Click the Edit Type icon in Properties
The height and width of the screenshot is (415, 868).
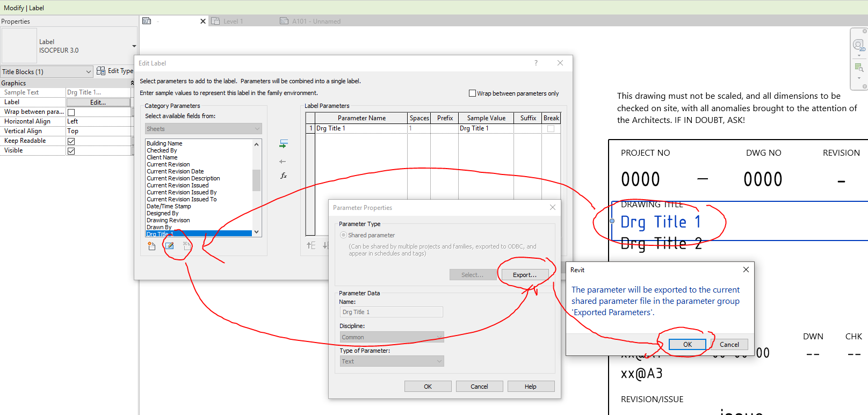(101, 71)
